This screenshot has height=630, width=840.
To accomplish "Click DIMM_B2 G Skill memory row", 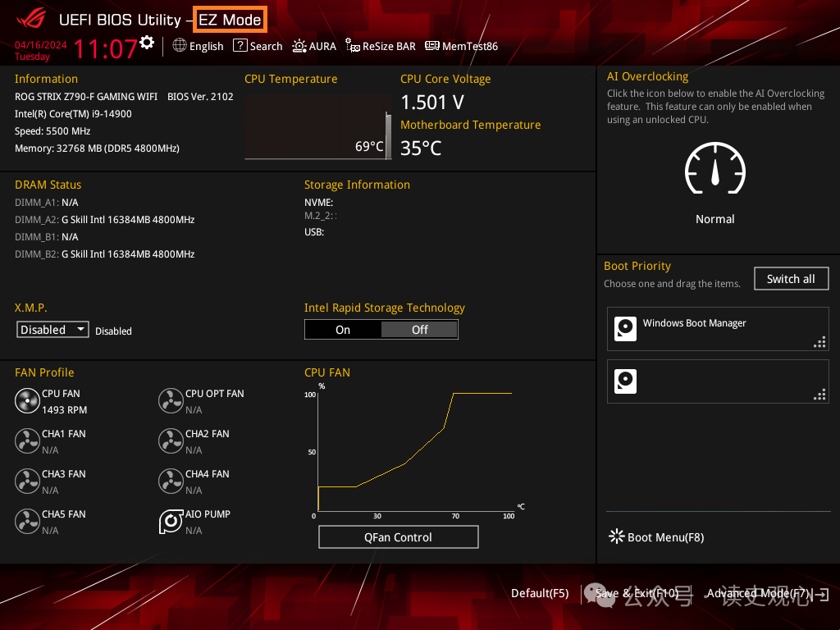I will tap(104, 254).
